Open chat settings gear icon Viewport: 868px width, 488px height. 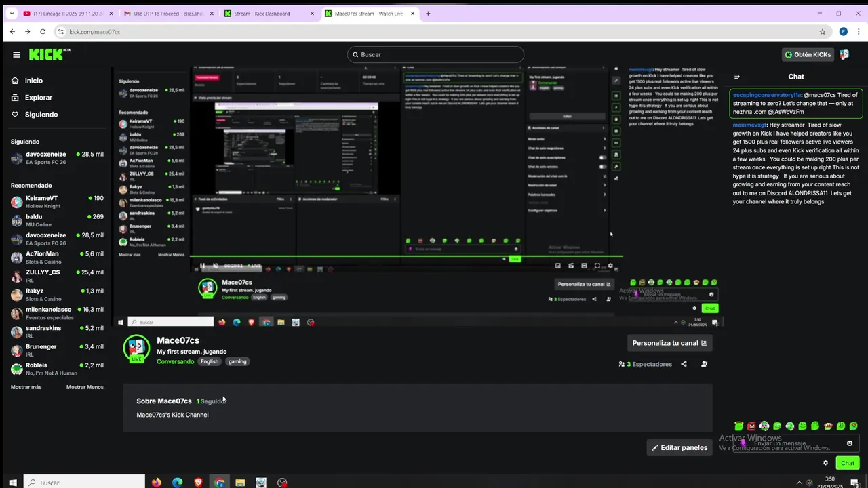tap(825, 463)
